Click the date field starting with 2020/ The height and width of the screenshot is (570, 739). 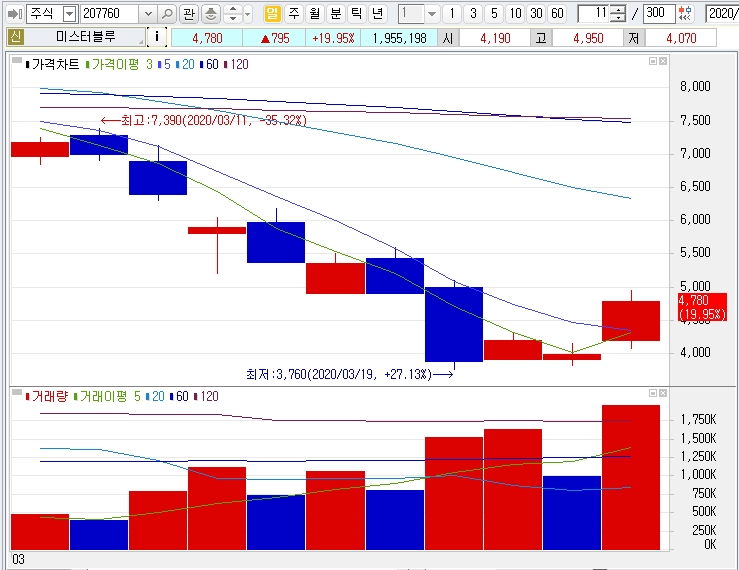pyautogui.click(x=722, y=13)
